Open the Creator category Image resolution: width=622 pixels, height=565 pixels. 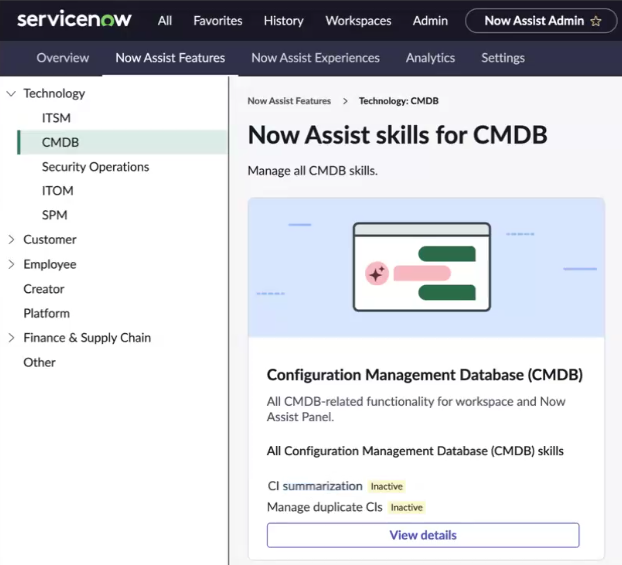click(44, 289)
